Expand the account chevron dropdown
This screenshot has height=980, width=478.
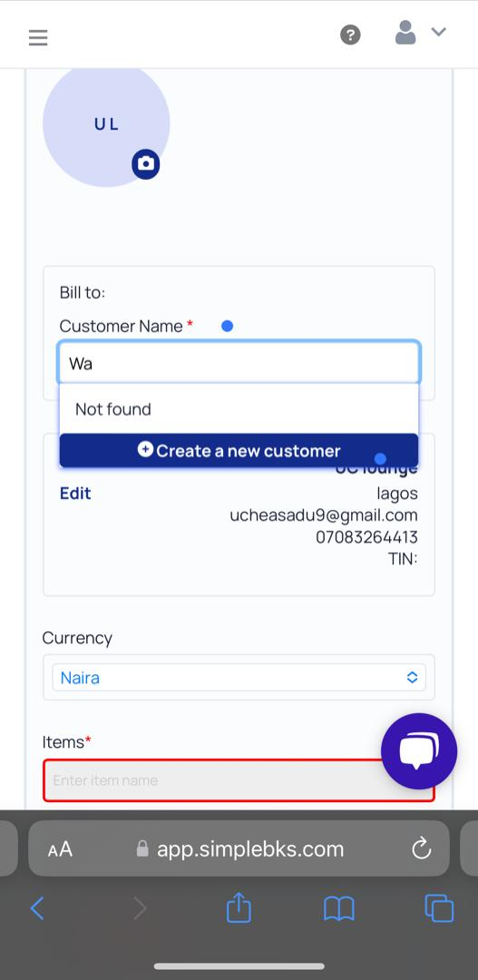[x=439, y=32]
